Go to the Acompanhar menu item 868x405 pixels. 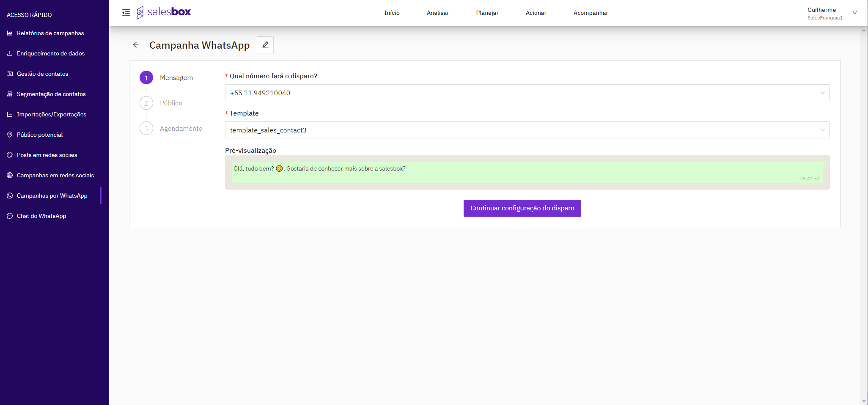591,13
